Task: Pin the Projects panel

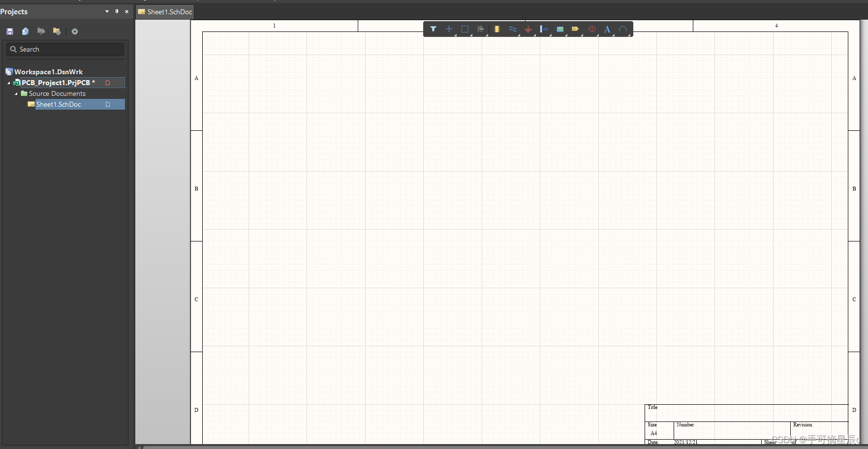Action: (117, 11)
